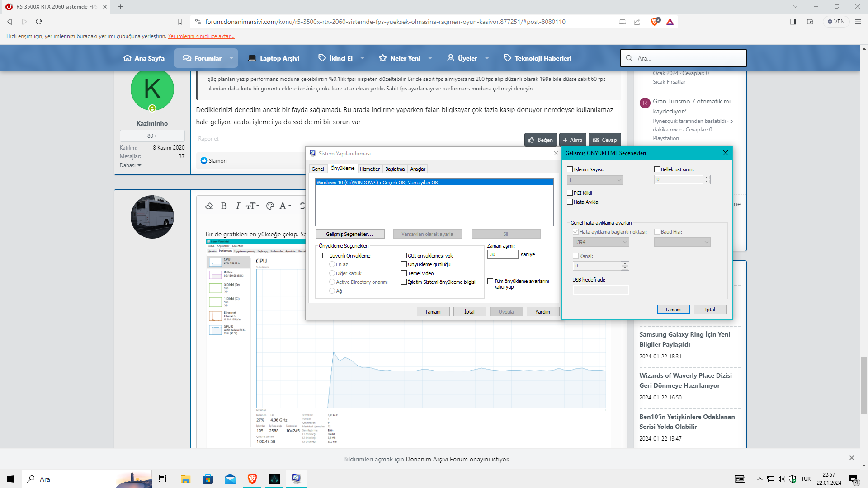868x488 pixels.
Task: Expand Dahası under Kaziminho profile
Action: tap(131, 165)
